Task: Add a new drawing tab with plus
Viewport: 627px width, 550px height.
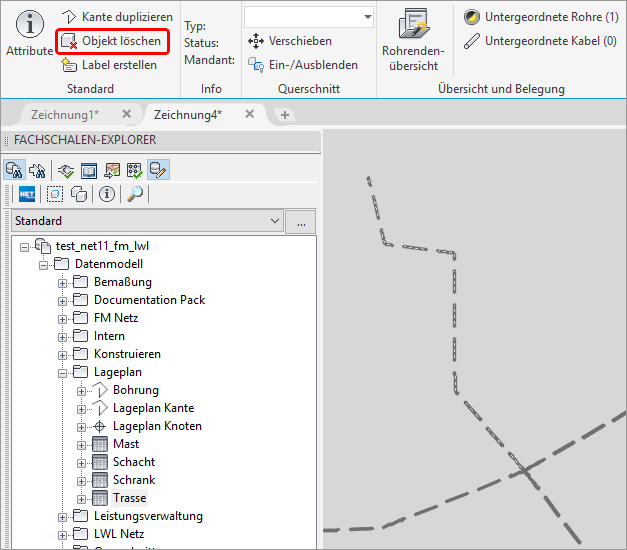Action: pos(285,115)
